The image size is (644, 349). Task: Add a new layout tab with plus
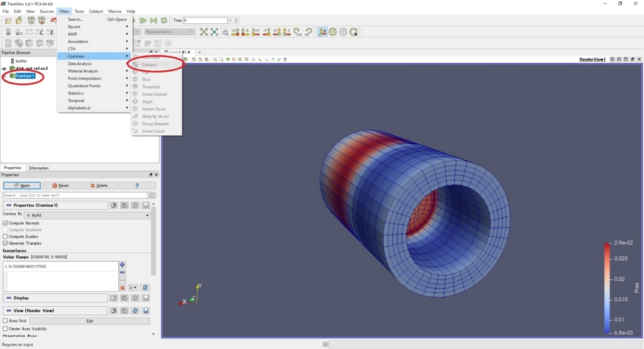click(x=199, y=52)
